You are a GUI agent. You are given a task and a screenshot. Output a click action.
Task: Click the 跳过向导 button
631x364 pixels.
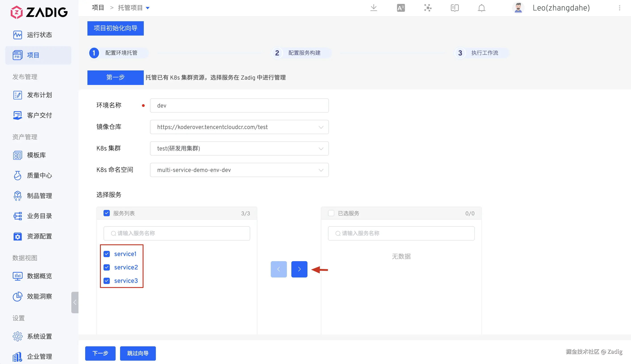(138, 353)
